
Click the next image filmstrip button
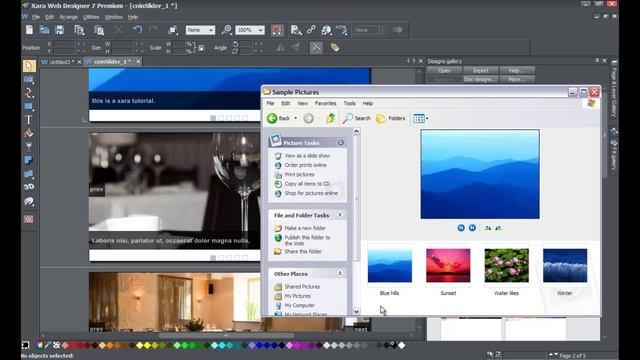click(472, 228)
